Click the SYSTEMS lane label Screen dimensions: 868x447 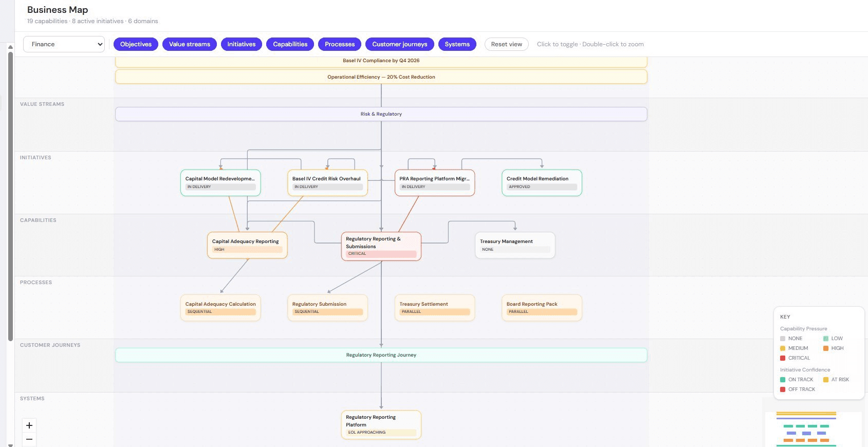coord(32,399)
